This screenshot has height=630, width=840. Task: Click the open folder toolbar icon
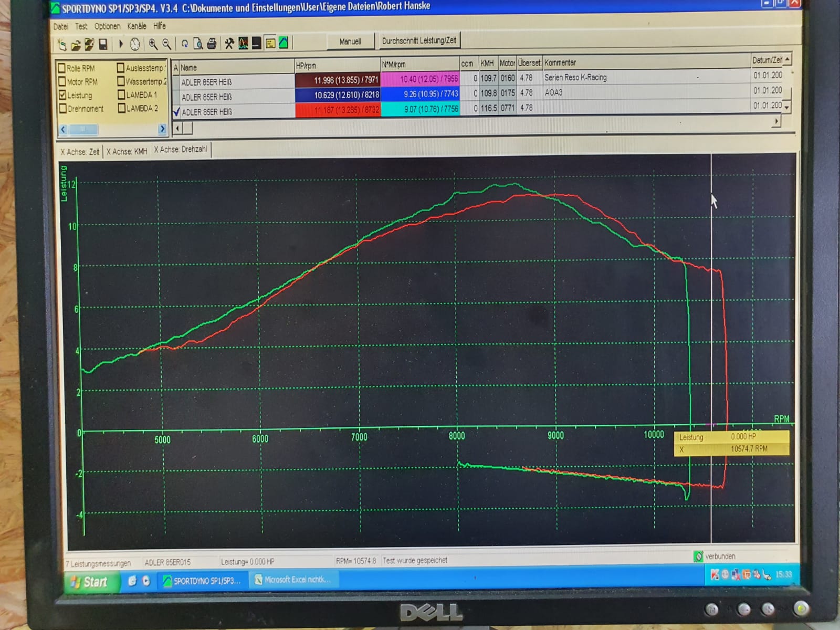(x=76, y=45)
